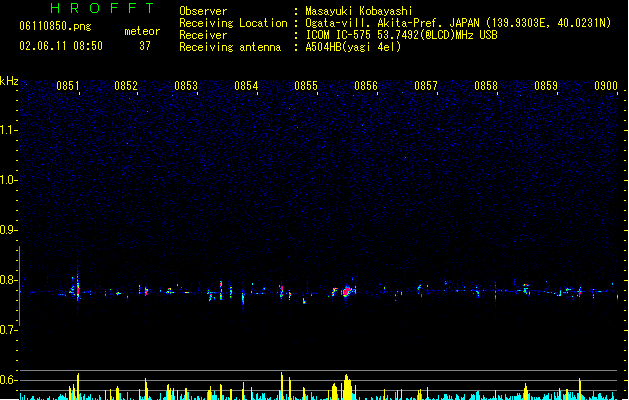Screen dimensions: 629x400
Task: Click the HROFFT title text
Action: pos(103,8)
